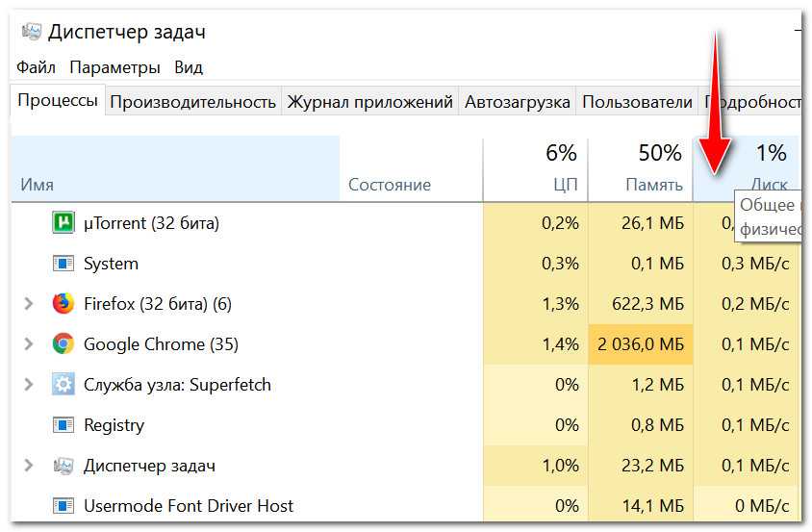Click the Firefox process icon

tap(63, 304)
